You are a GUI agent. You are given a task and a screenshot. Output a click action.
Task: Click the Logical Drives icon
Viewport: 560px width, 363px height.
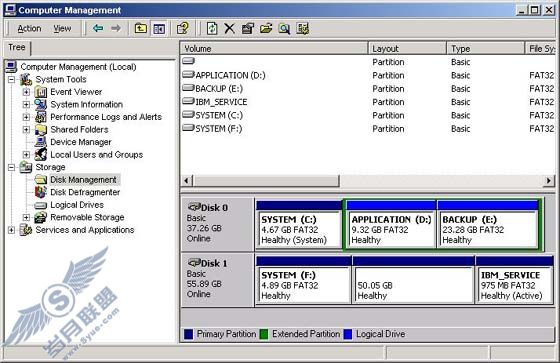[41, 205]
